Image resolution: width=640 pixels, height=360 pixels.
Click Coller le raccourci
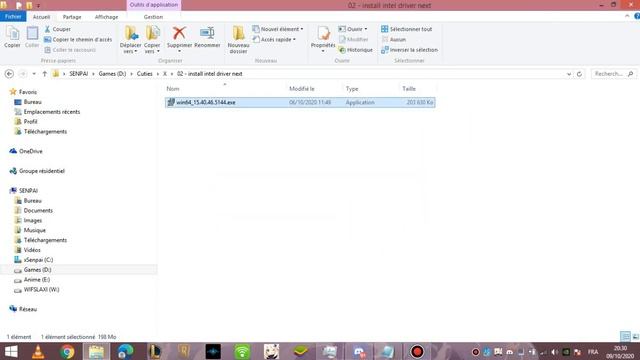pyautogui.click(x=70, y=50)
